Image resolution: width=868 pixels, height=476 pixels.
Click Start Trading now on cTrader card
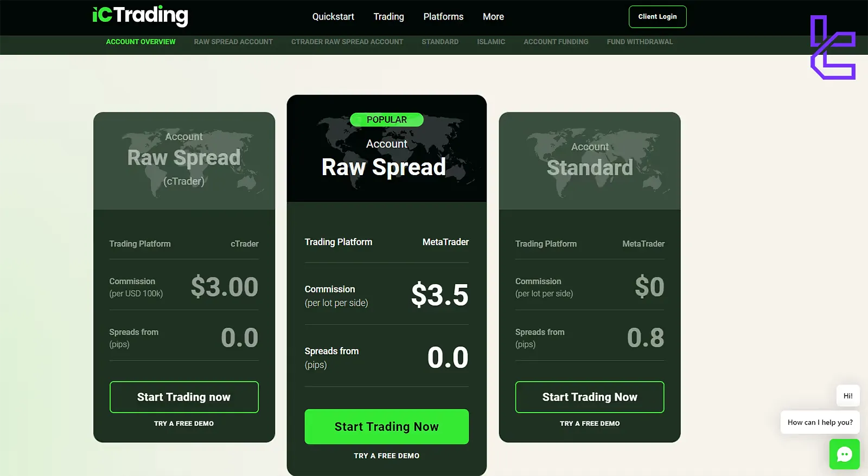tap(184, 397)
